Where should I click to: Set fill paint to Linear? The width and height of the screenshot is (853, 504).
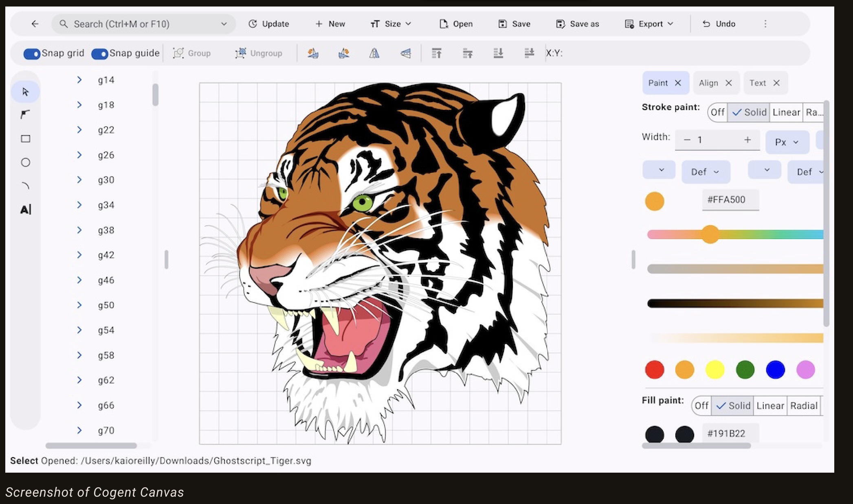(770, 406)
